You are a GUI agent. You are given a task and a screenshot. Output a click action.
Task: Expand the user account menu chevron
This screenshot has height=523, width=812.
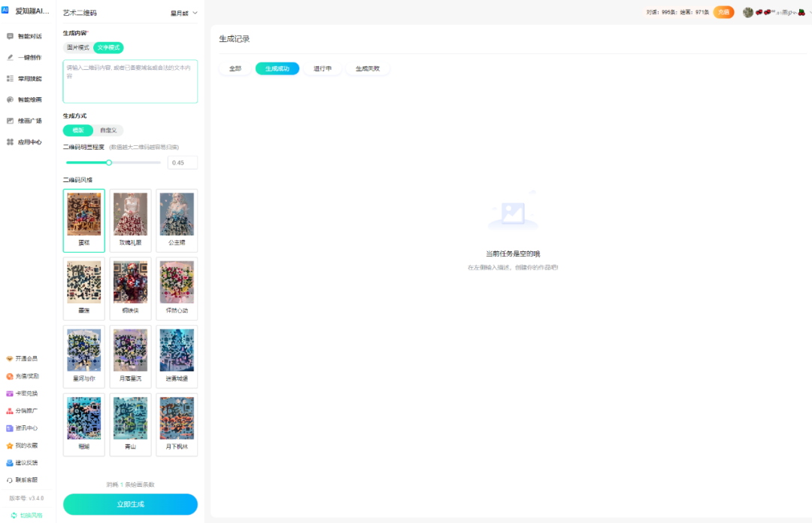pyautogui.click(x=809, y=13)
